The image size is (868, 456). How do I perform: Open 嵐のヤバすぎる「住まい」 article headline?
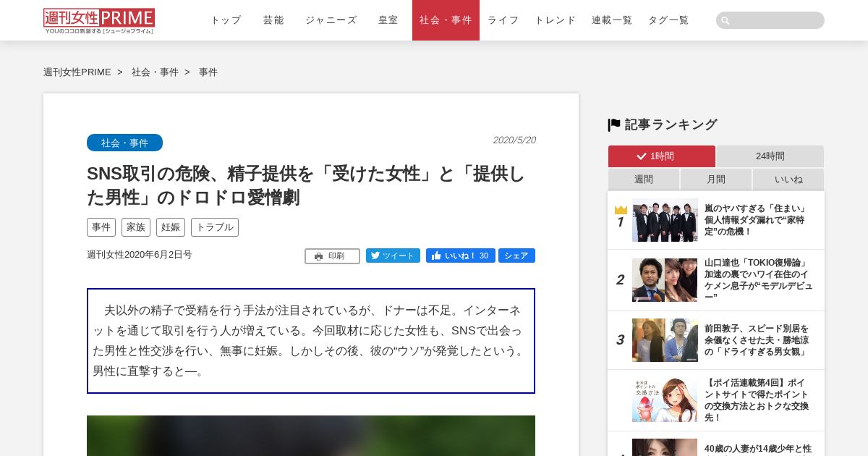756,220
